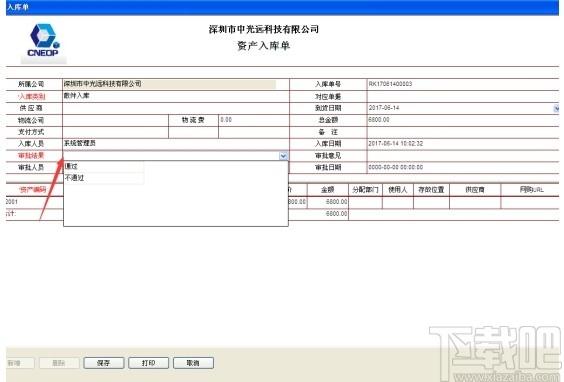Click the 6800.00 amount in first row
The height and width of the screenshot is (382, 564).
[336, 202]
